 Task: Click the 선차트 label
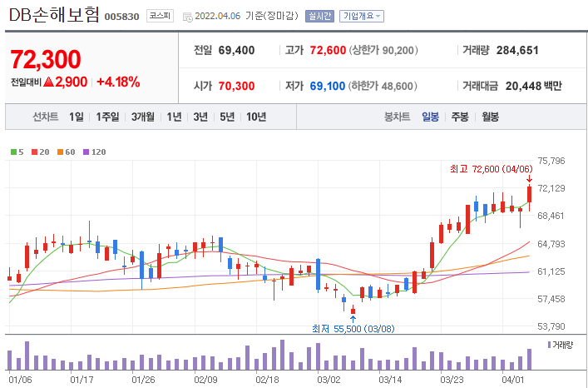[46, 117]
